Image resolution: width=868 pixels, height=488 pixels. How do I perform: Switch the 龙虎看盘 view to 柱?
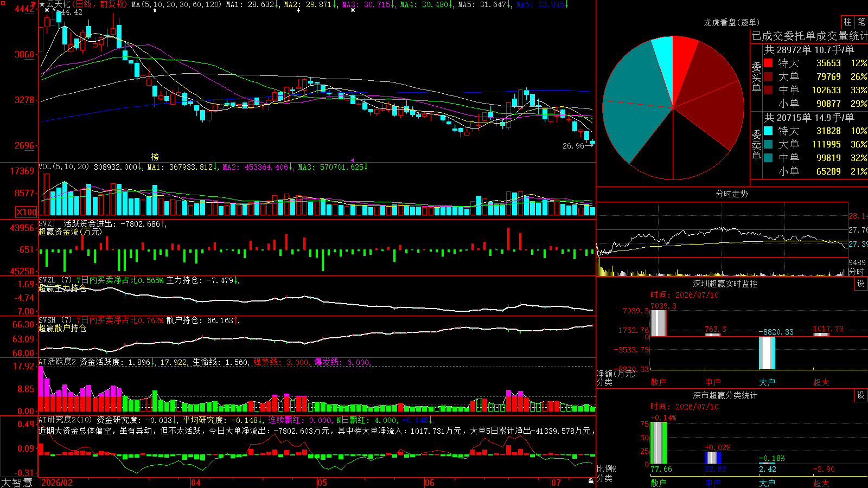point(847,22)
